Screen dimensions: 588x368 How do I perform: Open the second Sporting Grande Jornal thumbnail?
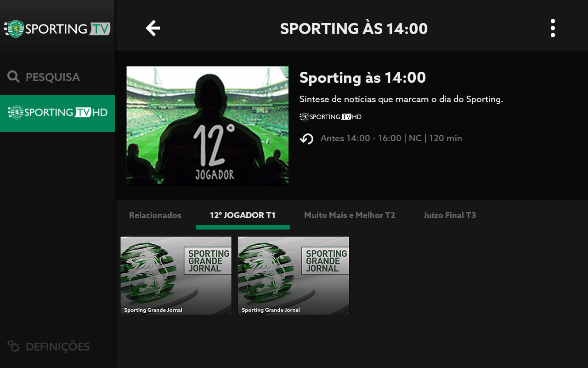[x=294, y=276]
